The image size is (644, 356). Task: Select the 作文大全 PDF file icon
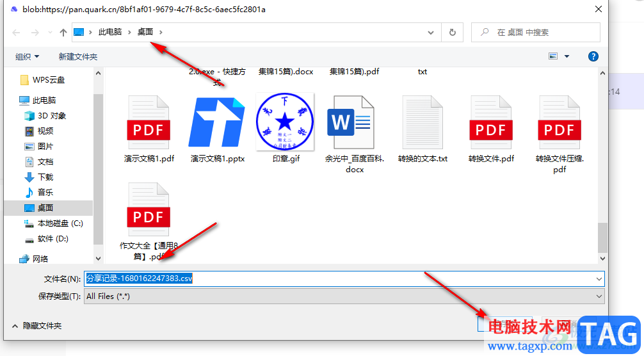149,210
